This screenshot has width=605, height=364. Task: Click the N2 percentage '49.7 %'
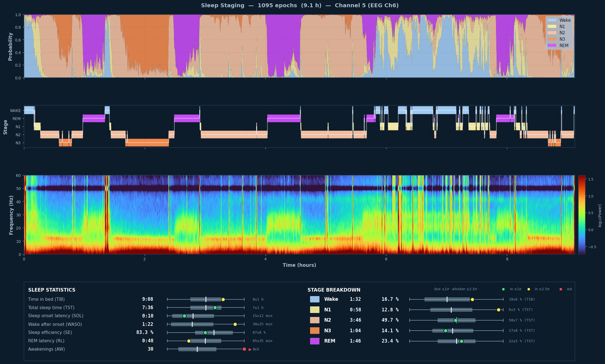click(390, 320)
